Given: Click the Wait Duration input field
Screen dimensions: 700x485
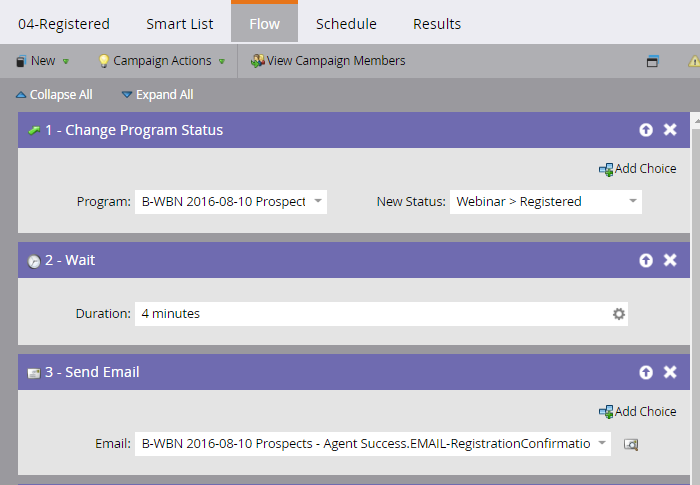Looking at the screenshot, I should point(370,314).
